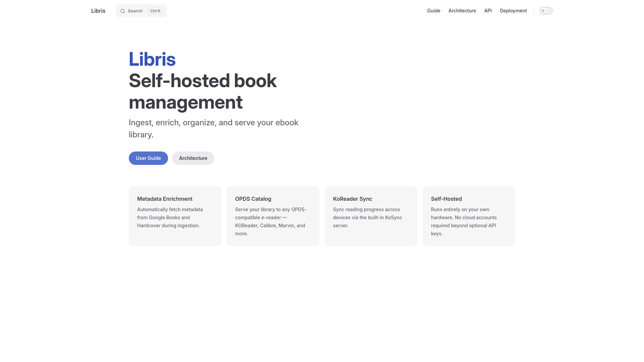Click the gray Architecture hero button
This screenshot has height=362, width=644.
click(x=193, y=158)
